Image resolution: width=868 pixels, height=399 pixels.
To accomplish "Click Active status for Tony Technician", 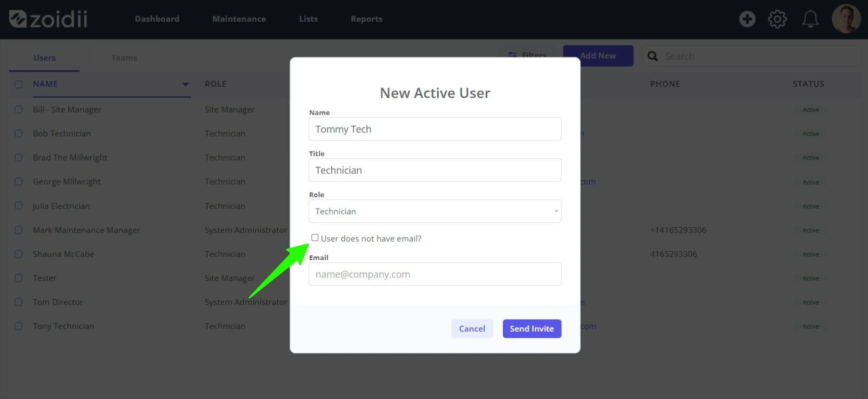I will pyautogui.click(x=810, y=326).
